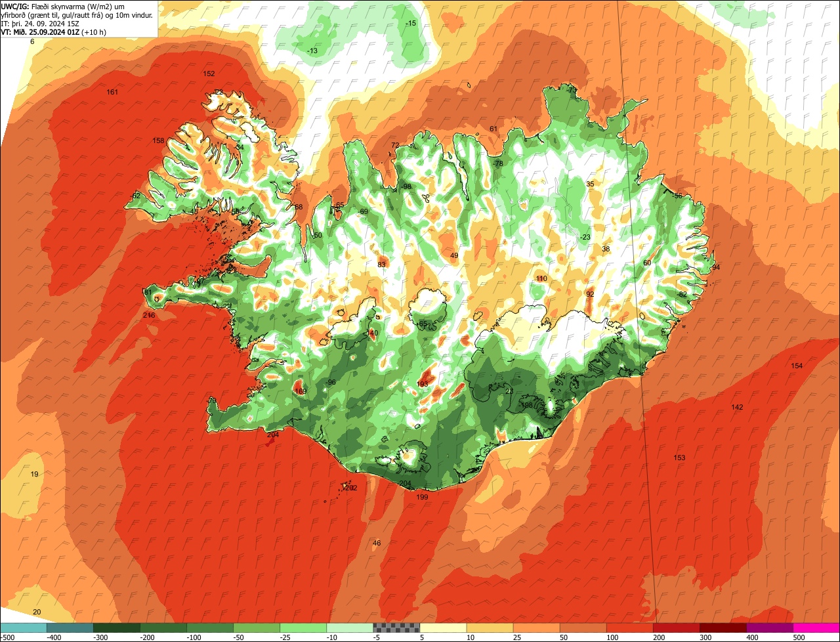Image resolution: width=840 pixels, height=642 pixels.
Task: Click the map value -15 in the north sea
Action: [411, 23]
